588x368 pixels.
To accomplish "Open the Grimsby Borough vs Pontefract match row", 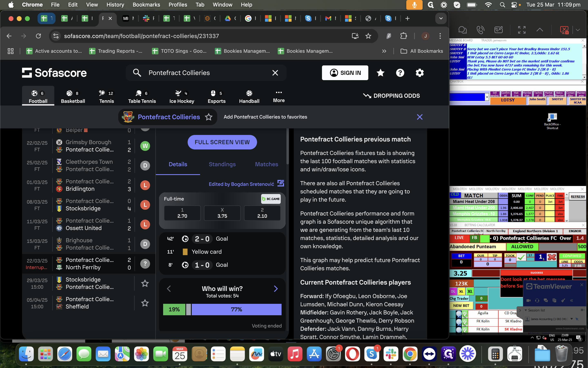I will click(89, 146).
